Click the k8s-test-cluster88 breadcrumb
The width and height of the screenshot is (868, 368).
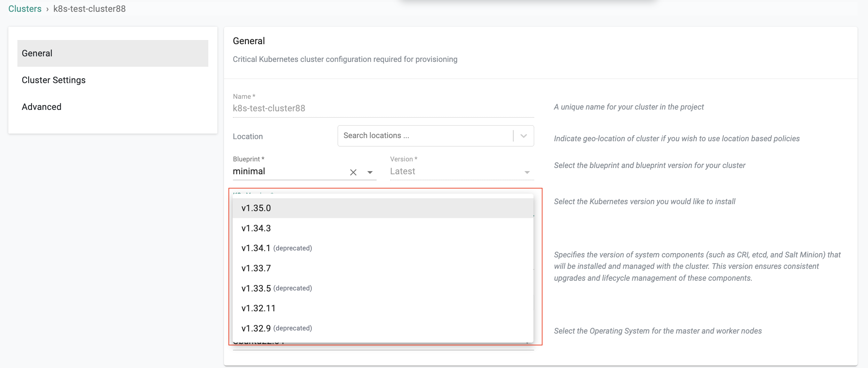click(x=89, y=9)
